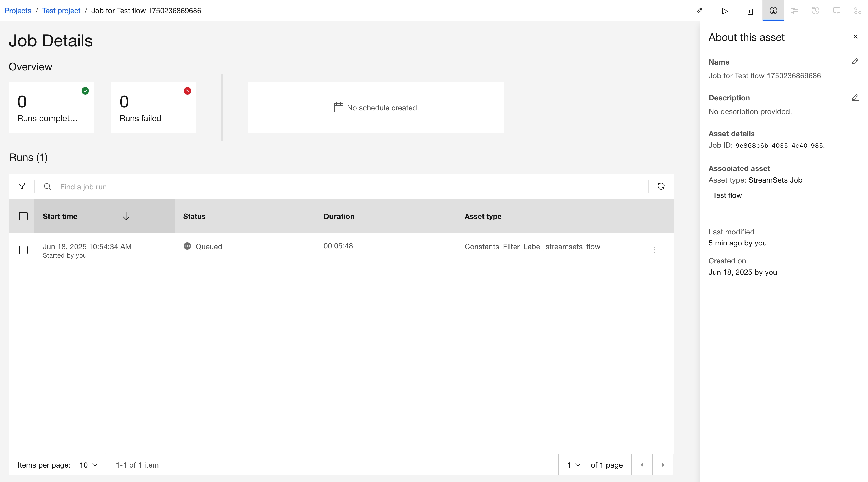The image size is (868, 482).
Task: Run the job with the play icon
Action: (x=725, y=11)
